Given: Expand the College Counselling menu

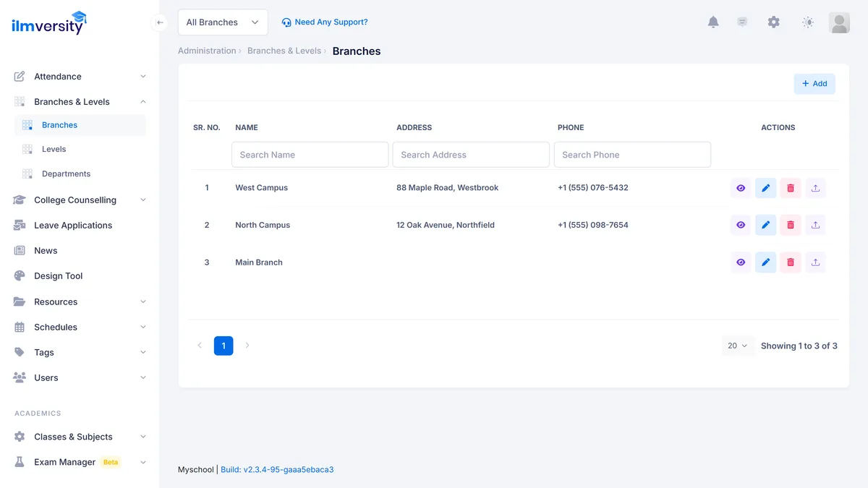Looking at the screenshot, I should point(80,200).
